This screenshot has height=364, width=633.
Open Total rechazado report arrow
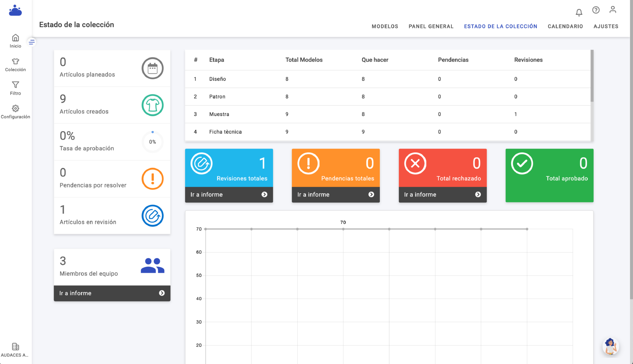pos(478,195)
